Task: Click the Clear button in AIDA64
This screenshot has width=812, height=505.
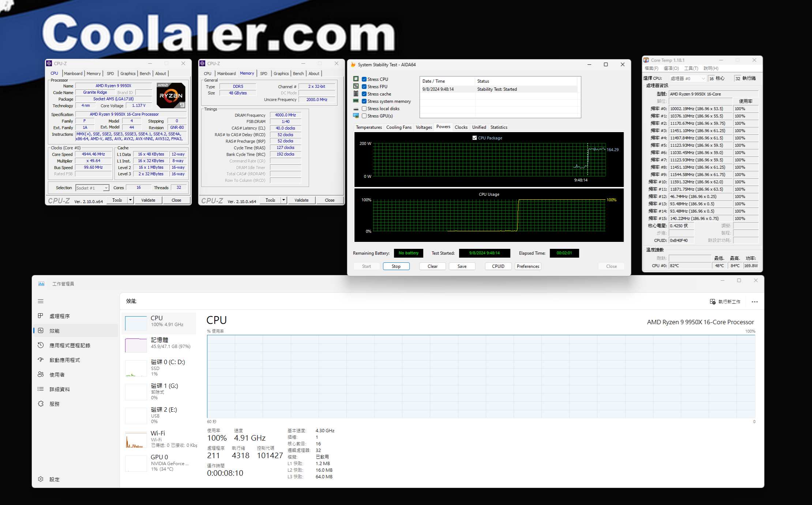Action: point(432,266)
